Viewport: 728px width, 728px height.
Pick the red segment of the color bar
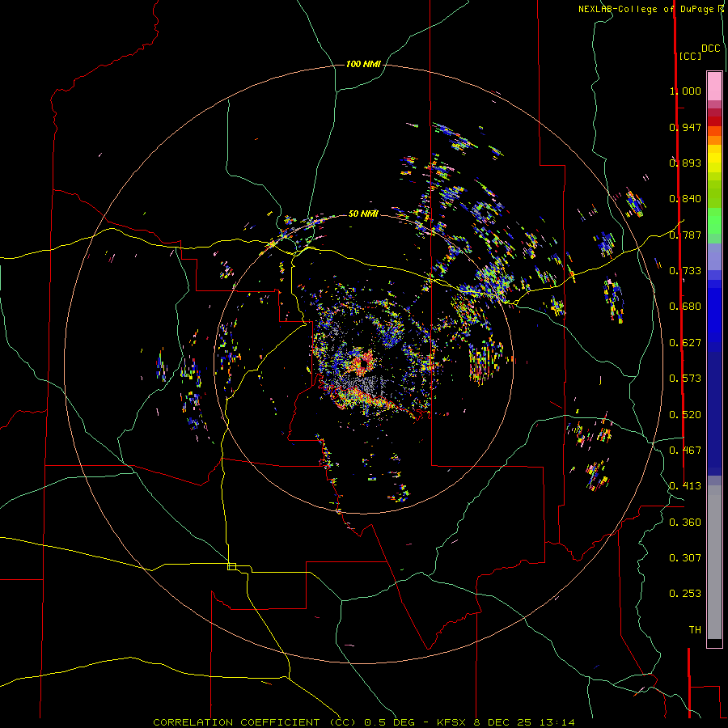tap(714, 121)
